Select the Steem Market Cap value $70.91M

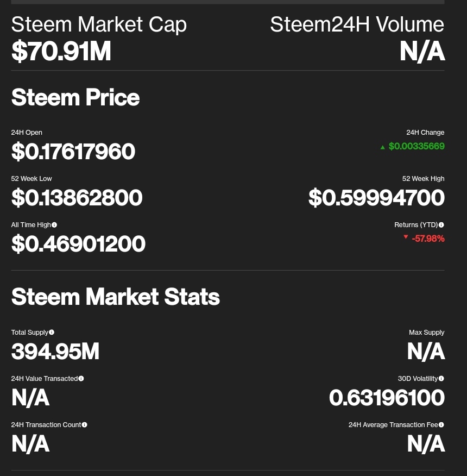point(61,51)
